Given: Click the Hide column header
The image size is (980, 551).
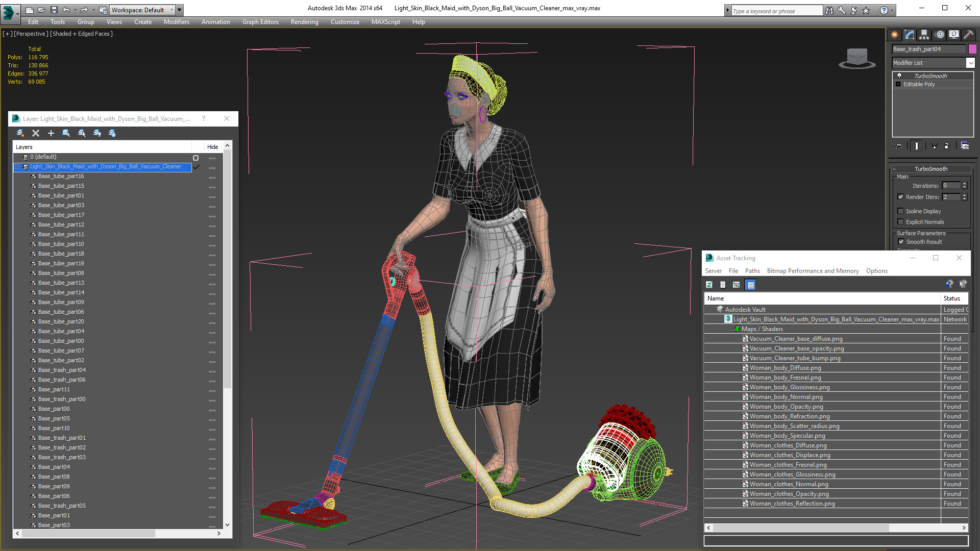Looking at the screenshot, I should click(212, 147).
